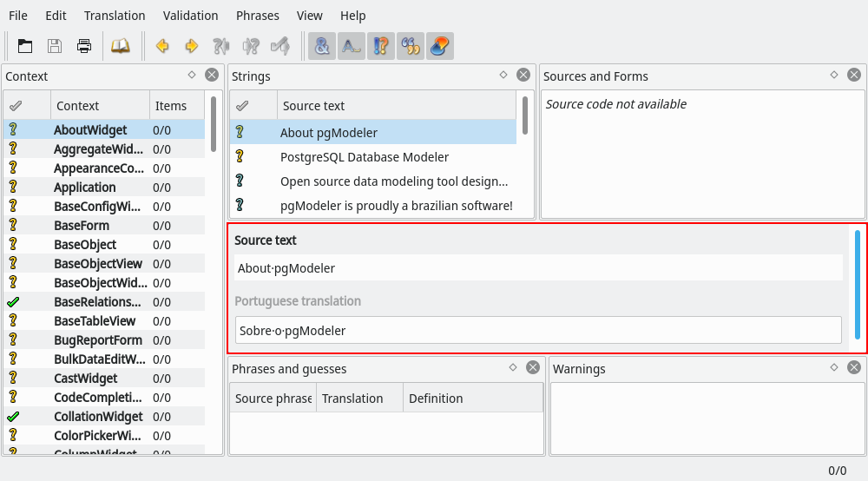Close the Warnings dock panel
Screen dimensions: 868x481
tap(854, 367)
